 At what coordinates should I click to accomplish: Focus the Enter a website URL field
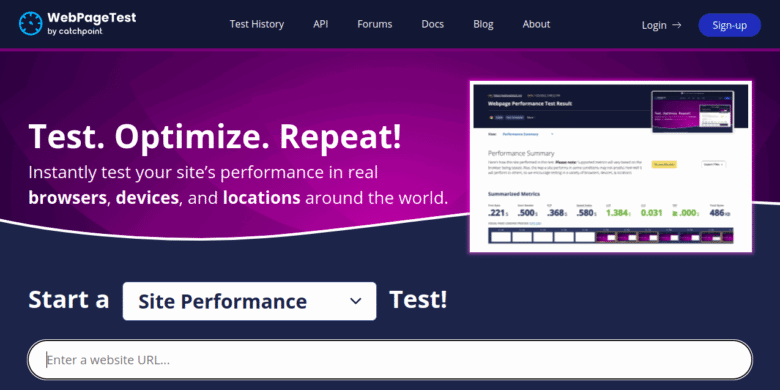(390, 360)
